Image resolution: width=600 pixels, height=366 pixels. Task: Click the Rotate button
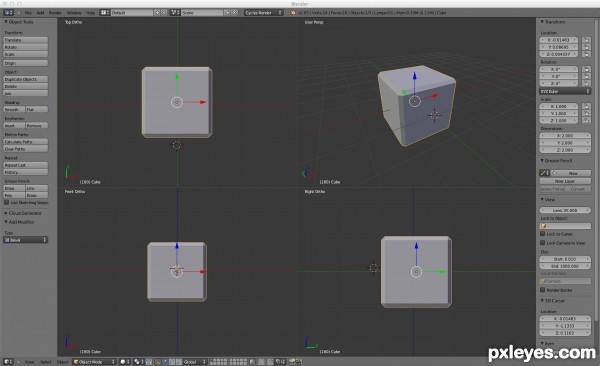pyautogui.click(x=26, y=47)
